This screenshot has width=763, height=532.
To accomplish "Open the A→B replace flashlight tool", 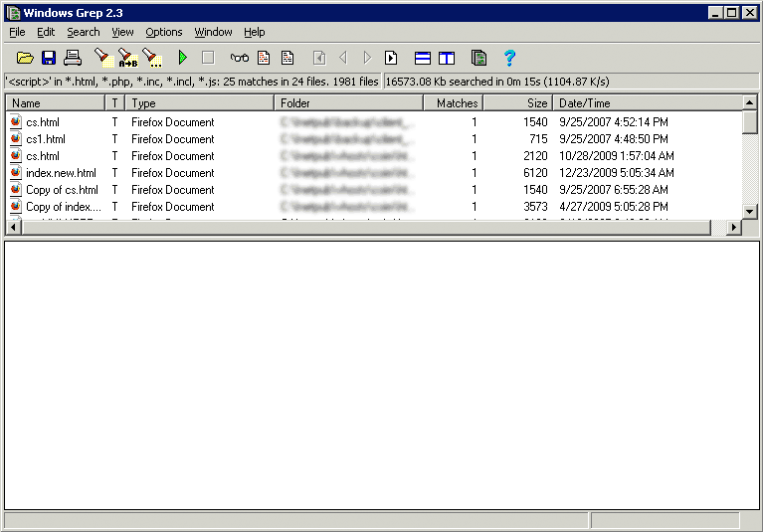I will (x=128, y=58).
